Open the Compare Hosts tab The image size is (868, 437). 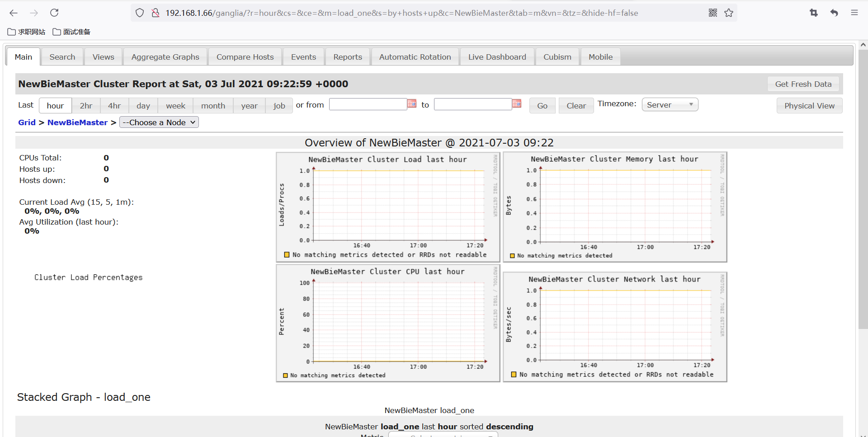(x=245, y=57)
